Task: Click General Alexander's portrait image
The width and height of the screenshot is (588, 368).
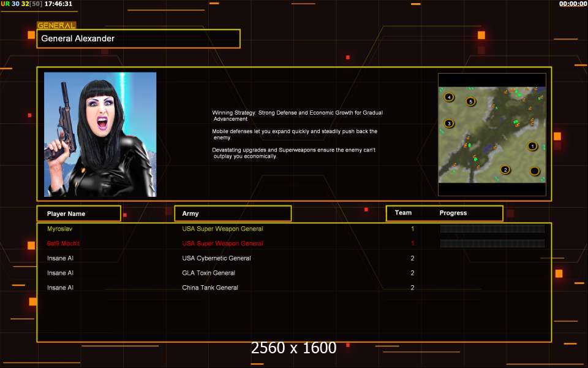Action: point(100,134)
